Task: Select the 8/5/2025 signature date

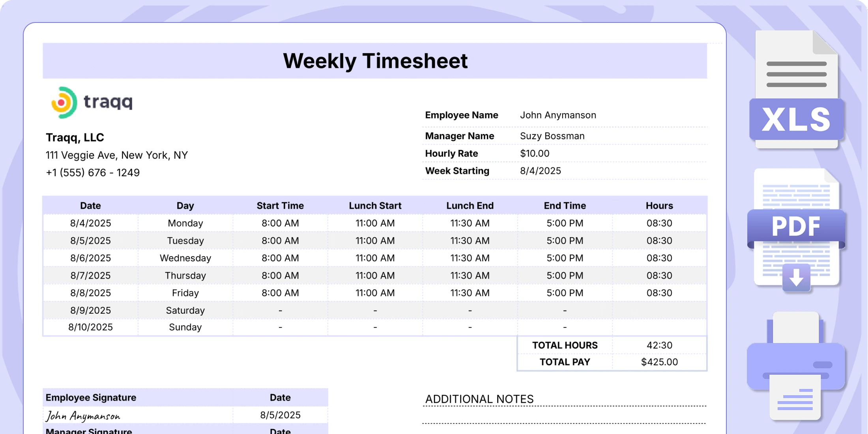Action: (280, 415)
